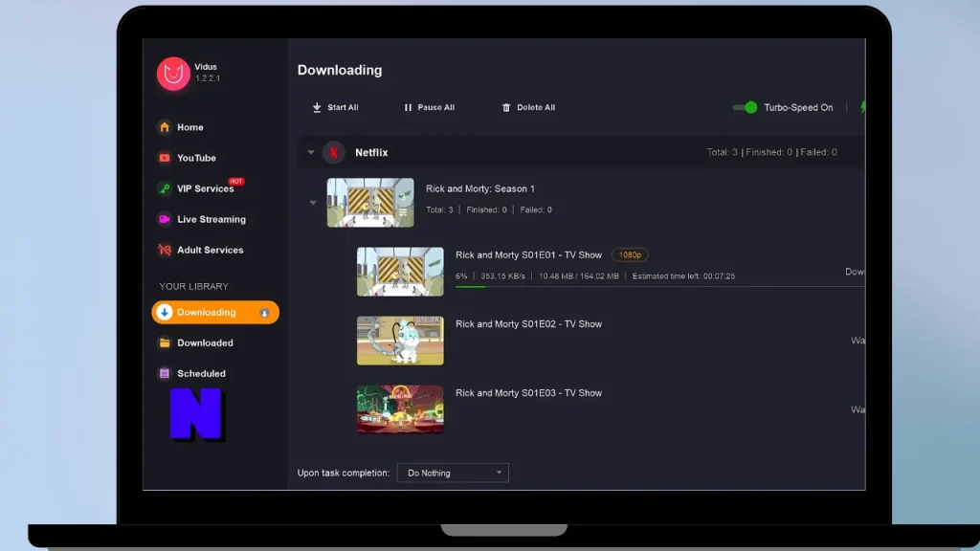The width and height of the screenshot is (980, 551).
Task: Click Delete All button
Action: point(528,107)
